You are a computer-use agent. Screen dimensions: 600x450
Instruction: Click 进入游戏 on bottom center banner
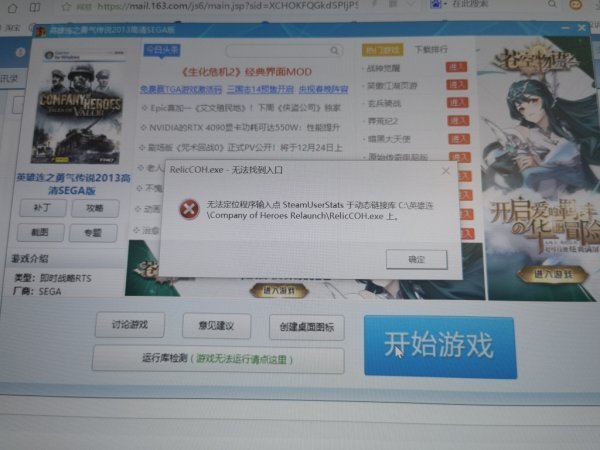[x=279, y=291]
